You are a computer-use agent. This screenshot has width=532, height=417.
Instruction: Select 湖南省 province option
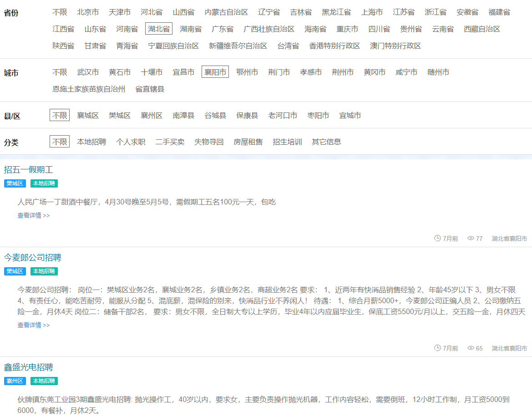pos(191,29)
